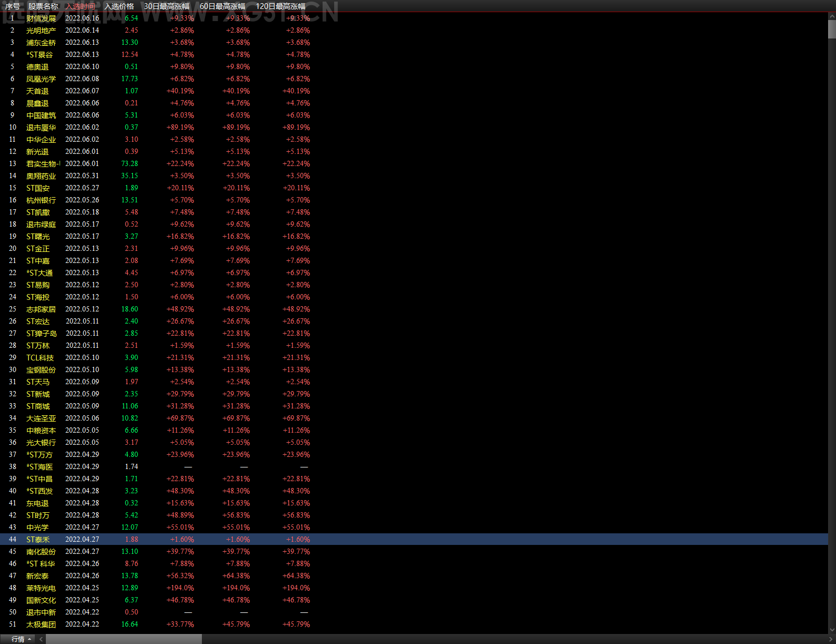Select the 南化股份 stock name
The height and width of the screenshot is (644, 836).
pyautogui.click(x=41, y=552)
